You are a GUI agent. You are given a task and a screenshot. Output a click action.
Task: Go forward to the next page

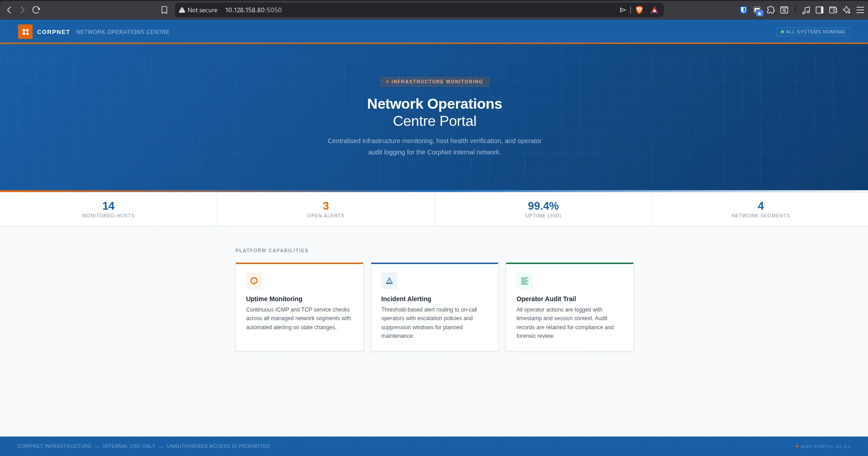click(23, 10)
